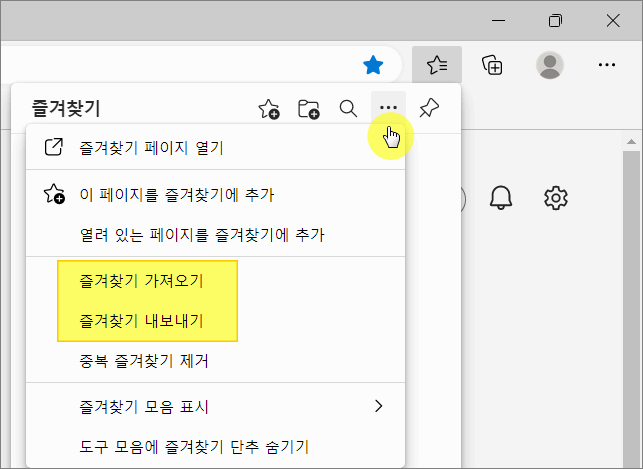Select 즐겨찾기 페이지 열기 menu item

[215, 147]
